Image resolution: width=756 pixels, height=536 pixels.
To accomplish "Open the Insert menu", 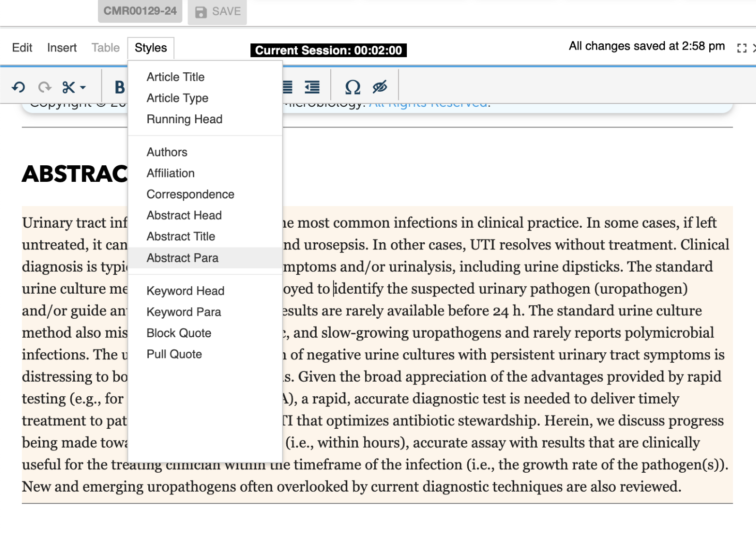I will coord(62,48).
